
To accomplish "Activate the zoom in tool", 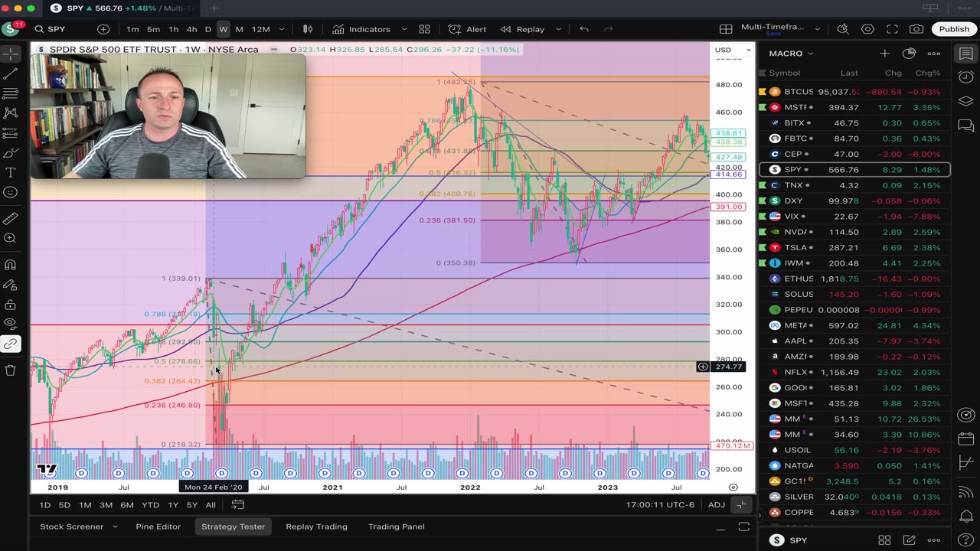I will [x=11, y=239].
